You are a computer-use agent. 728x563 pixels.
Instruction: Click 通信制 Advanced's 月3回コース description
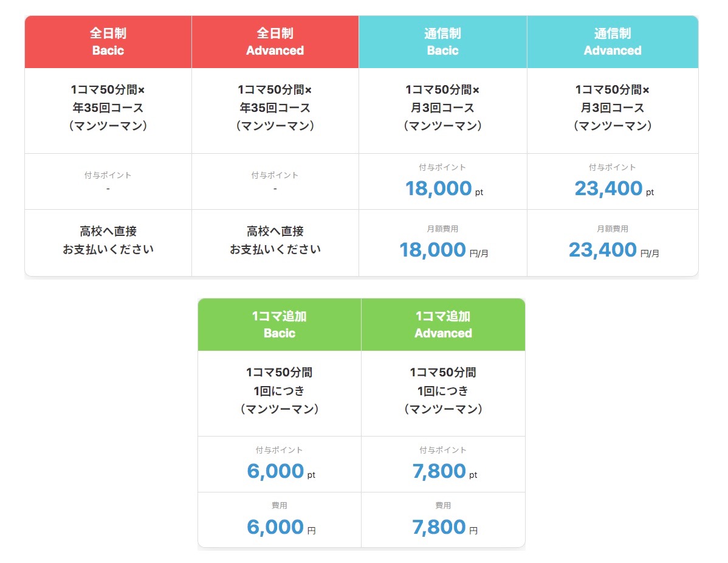tap(613, 108)
